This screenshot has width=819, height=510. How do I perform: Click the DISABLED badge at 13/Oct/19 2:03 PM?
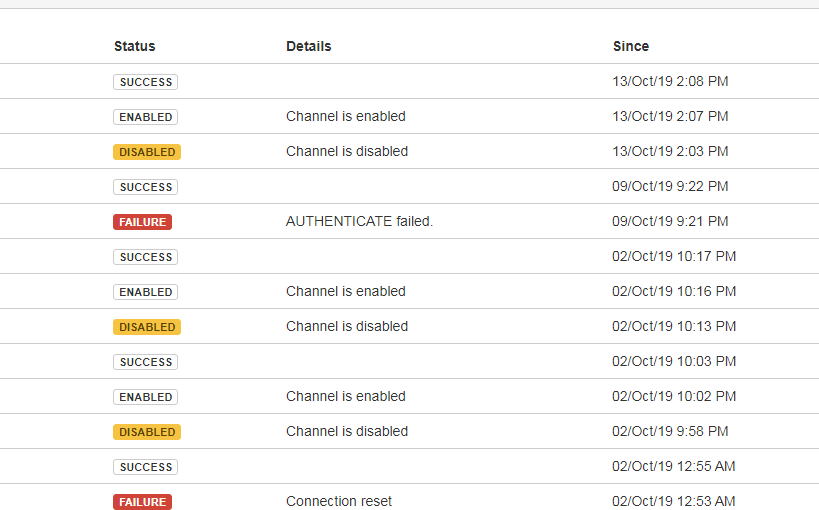[x=147, y=152]
